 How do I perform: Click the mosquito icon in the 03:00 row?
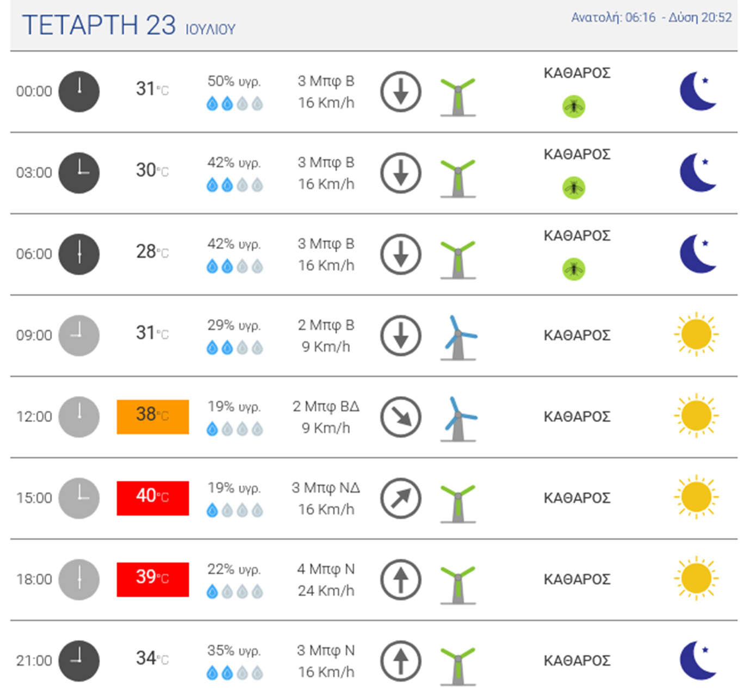point(573,188)
